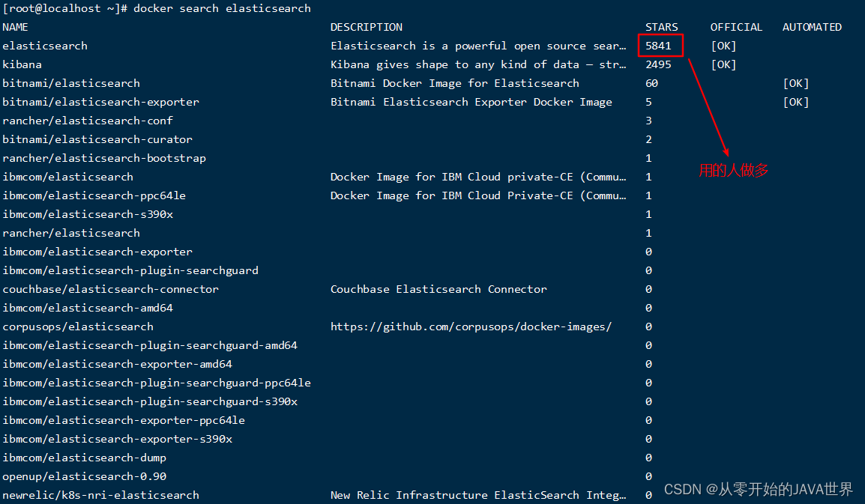This screenshot has width=865, height=504.
Task: Select the couchbase/elasticsearch-connector row
Action: pyautogui.click(x=111, y=289)
